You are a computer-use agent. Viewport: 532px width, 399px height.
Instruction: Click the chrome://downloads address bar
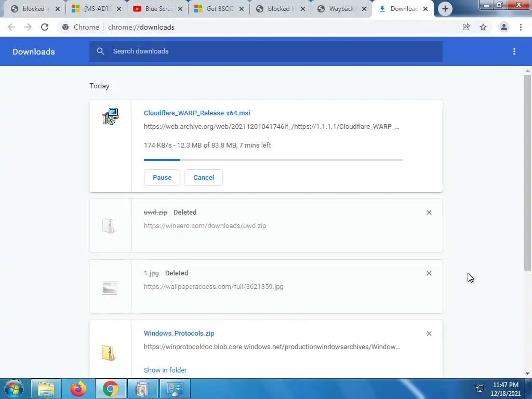260,27
